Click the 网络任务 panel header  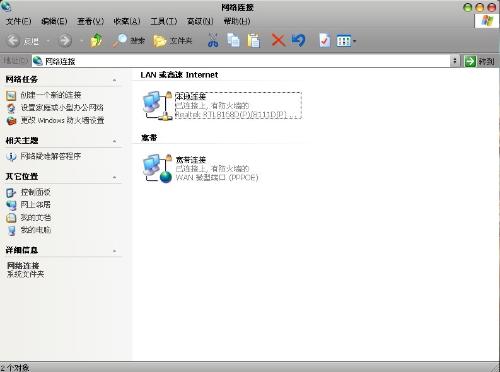(22, 79)
